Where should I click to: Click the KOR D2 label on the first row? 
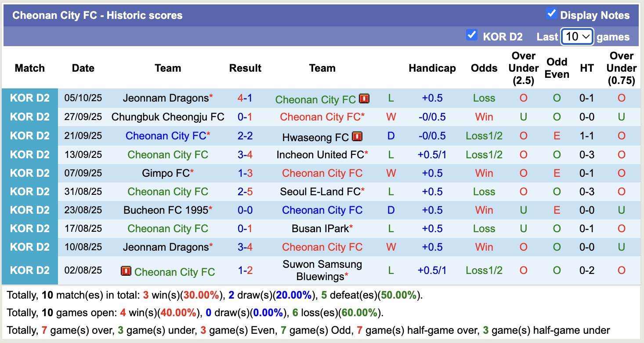coord(29,98)
